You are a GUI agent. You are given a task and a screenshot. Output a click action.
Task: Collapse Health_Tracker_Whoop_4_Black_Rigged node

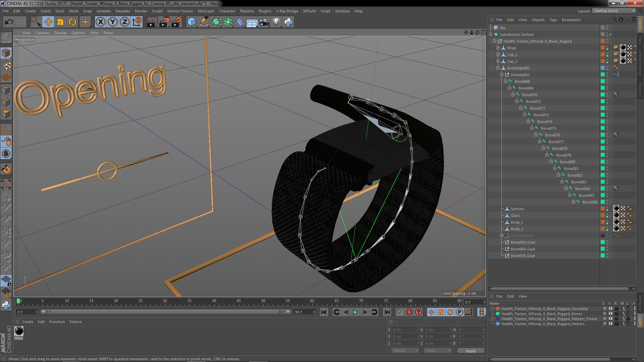click(494, 41)
